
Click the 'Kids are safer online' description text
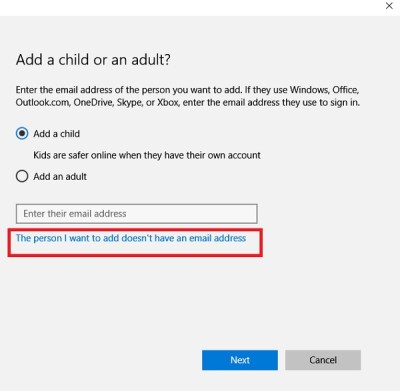coord(147,155)
